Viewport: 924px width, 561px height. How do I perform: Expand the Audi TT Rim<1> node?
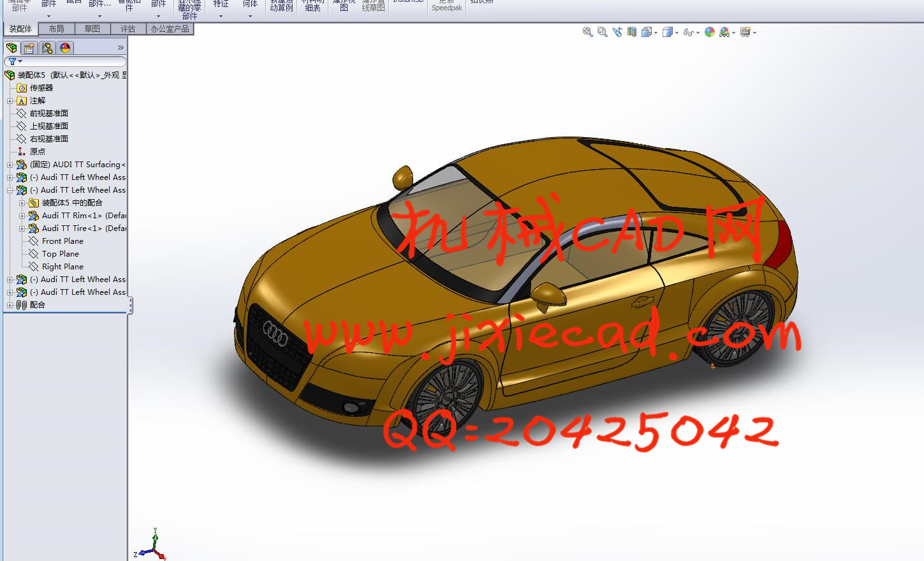tap(22, 216)
